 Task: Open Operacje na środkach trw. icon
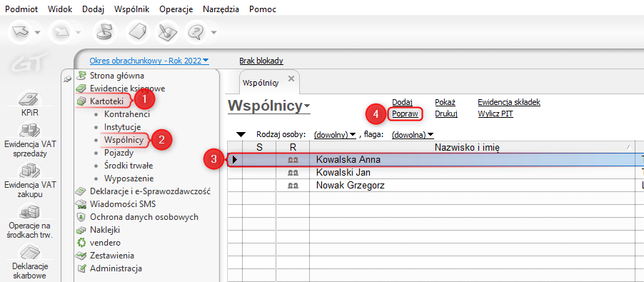[x=29, y=212]
